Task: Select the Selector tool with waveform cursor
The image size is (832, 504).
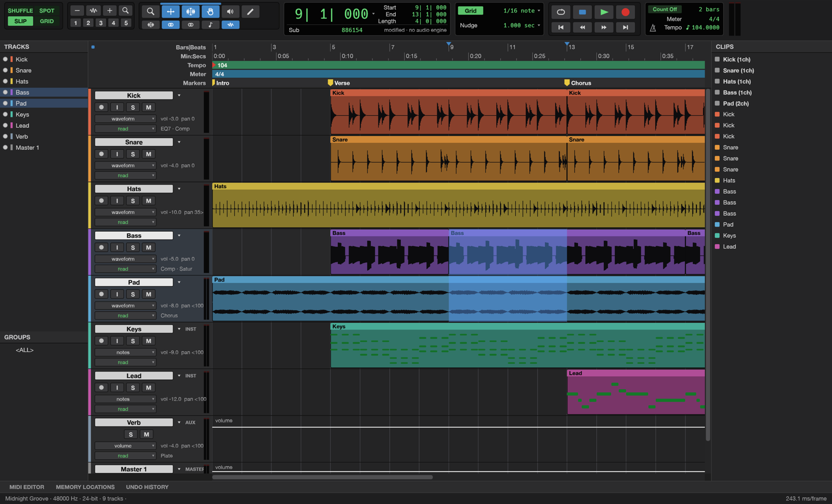Action: coord(191,11)
